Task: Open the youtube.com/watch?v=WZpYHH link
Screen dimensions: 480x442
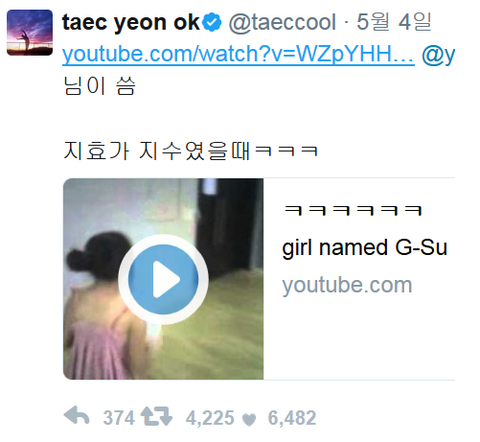Action: tap(238, 54)
